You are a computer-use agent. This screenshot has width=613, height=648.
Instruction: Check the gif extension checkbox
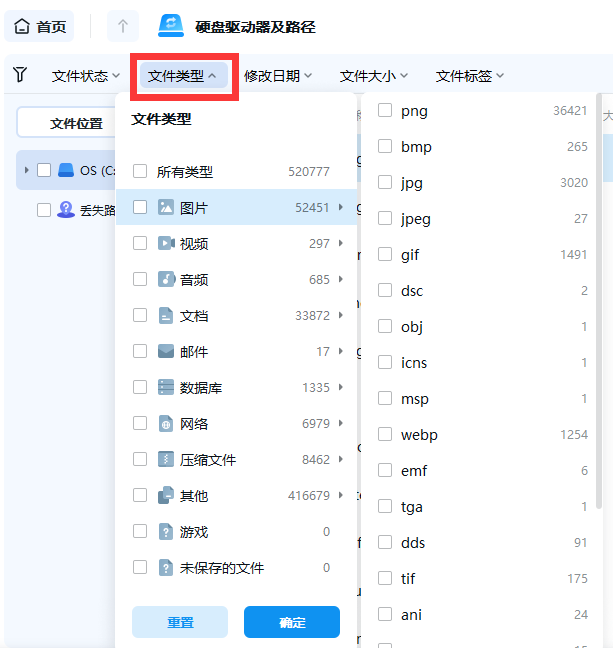pyautogui.click(x=385, y=254)
